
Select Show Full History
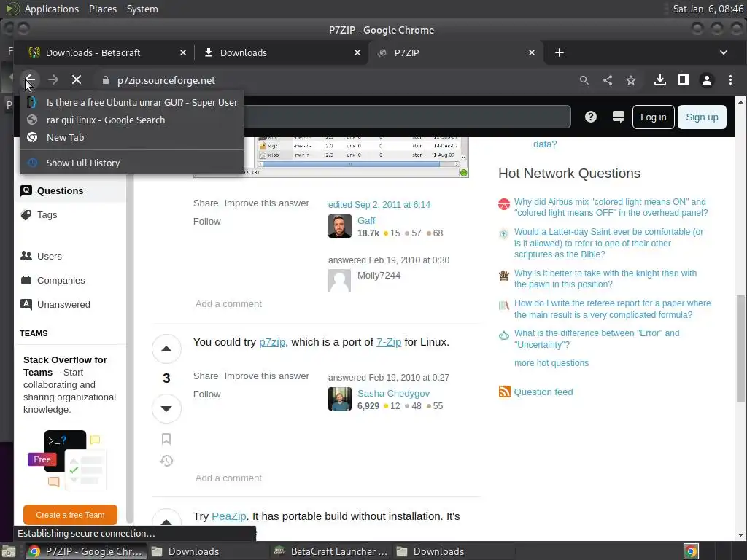pyautogui.click(x=132, y=163)
